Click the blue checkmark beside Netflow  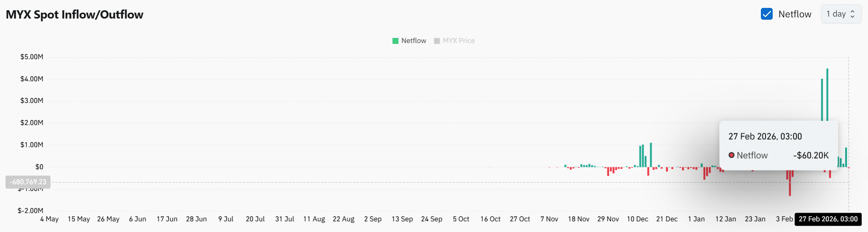coord(766,14)
